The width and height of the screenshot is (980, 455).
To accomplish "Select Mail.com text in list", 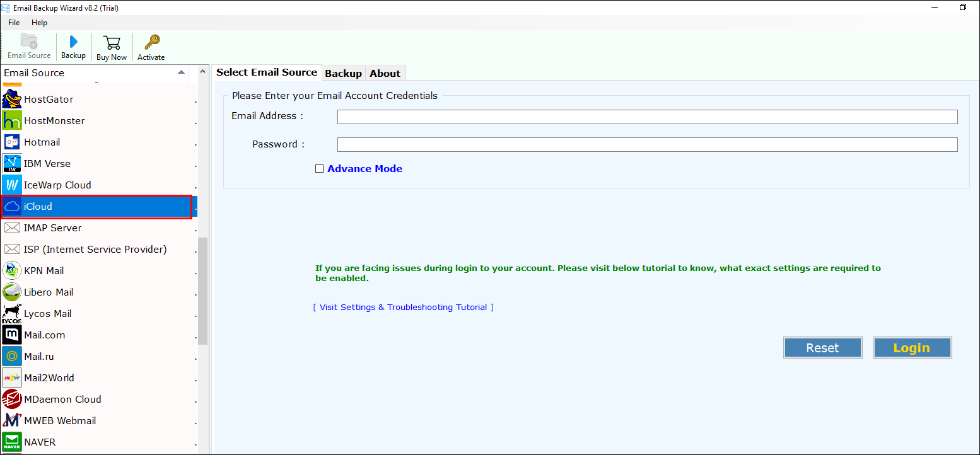I will (x=45, y=335).
